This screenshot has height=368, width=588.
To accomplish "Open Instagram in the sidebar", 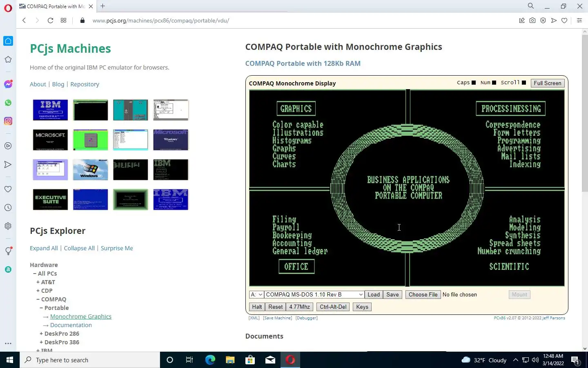I will coord(8,121).
